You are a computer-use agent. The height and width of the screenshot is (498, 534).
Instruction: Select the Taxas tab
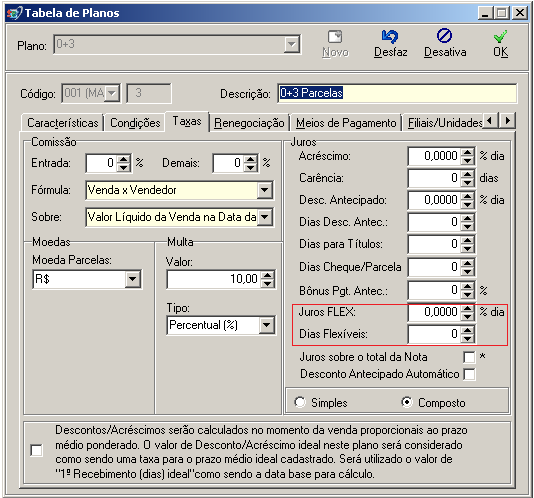pyautogui.click(x=187, y=121)
